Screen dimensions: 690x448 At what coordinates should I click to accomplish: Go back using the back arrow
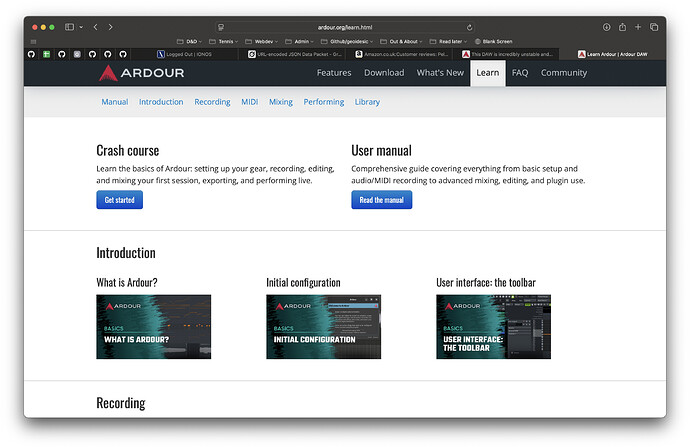96,27
